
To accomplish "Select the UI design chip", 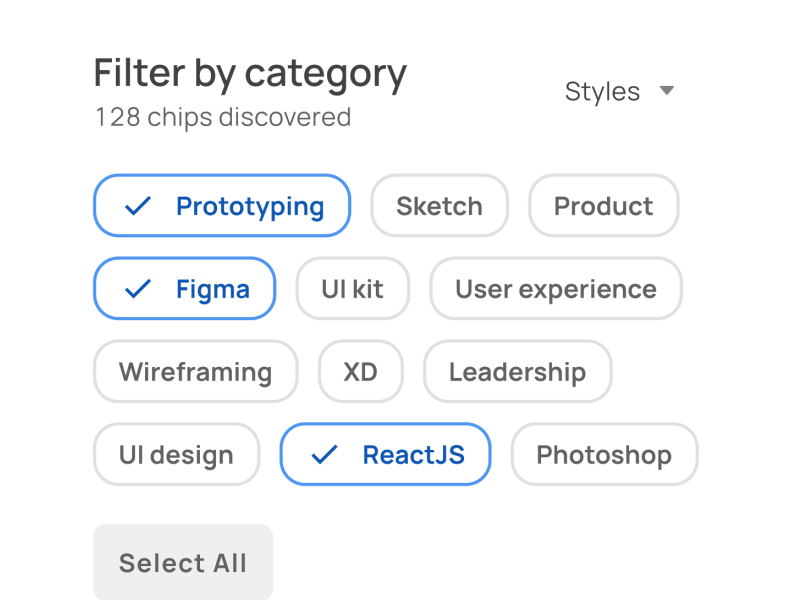I will pos(176,455).
